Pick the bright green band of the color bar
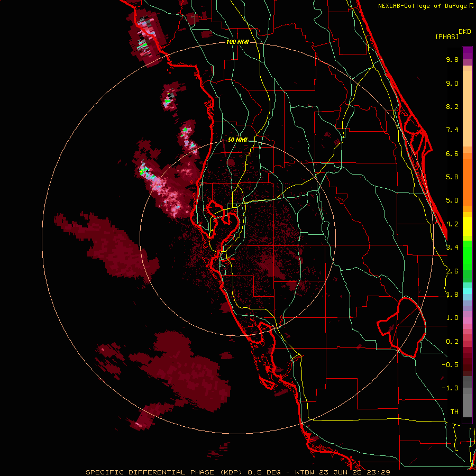 click(x=467, y=255)
